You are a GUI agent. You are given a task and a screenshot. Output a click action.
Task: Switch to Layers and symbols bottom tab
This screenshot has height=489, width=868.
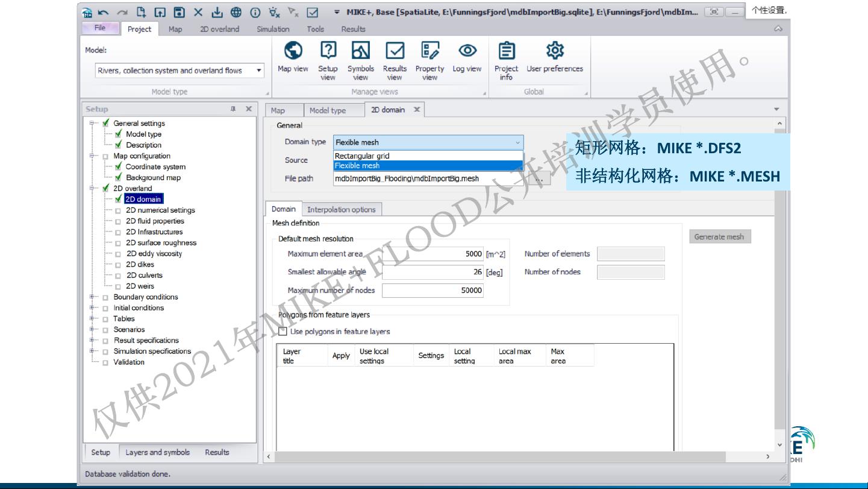point(157,452)
